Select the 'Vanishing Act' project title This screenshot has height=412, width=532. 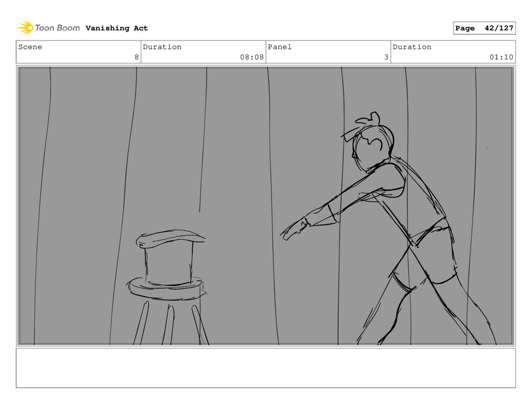pyautogui.click(x=117, y=28)
